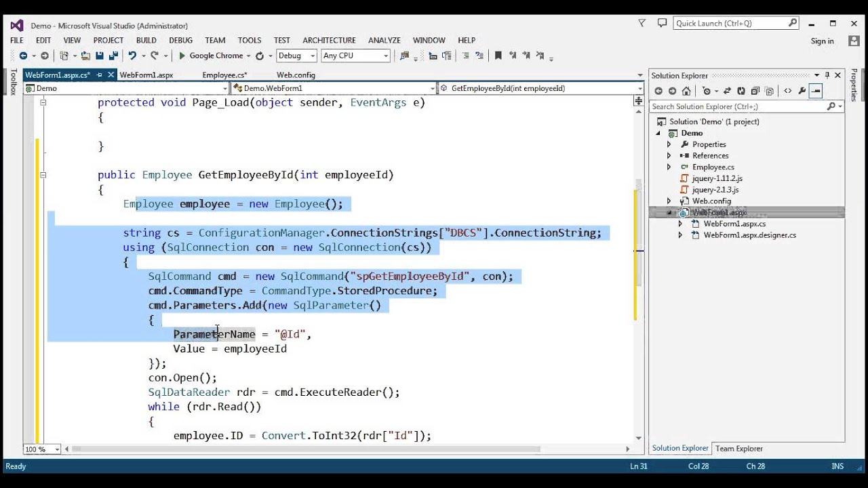This screenshot has height=488, width=868.
Task: Click the Collapse All icon in Solution Explorer
Action: coord(755,91)
